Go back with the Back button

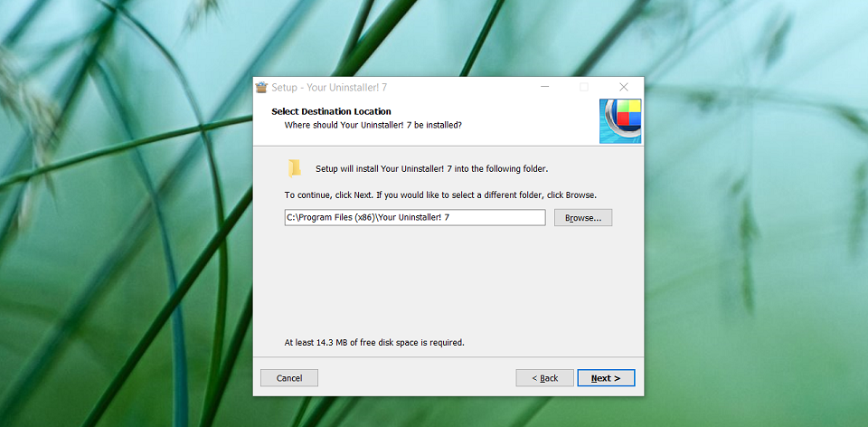544,378
